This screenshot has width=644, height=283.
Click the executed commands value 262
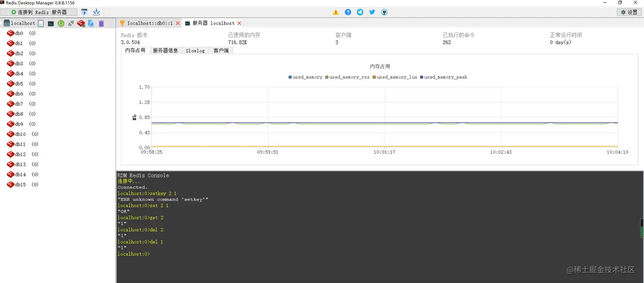[447, 43]
